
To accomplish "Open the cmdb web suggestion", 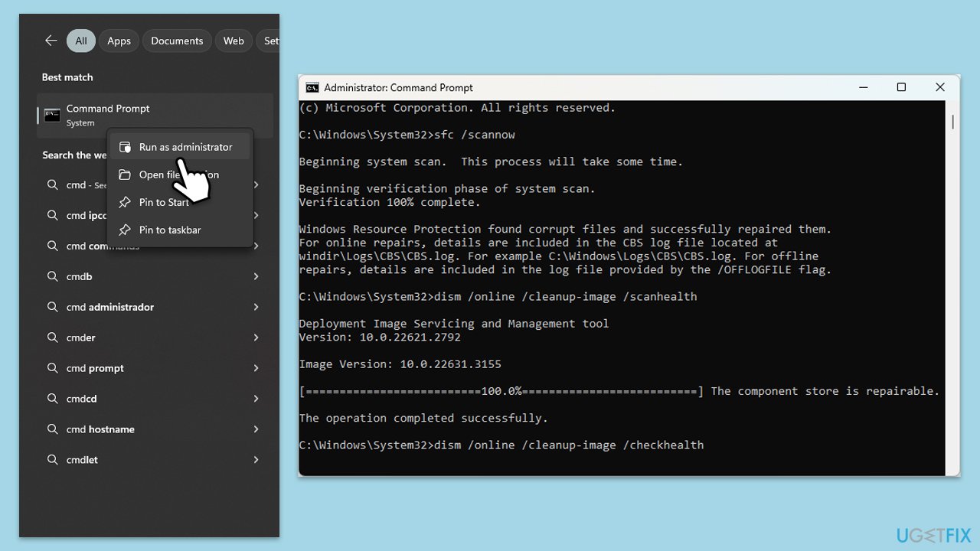I will point(155,276).
